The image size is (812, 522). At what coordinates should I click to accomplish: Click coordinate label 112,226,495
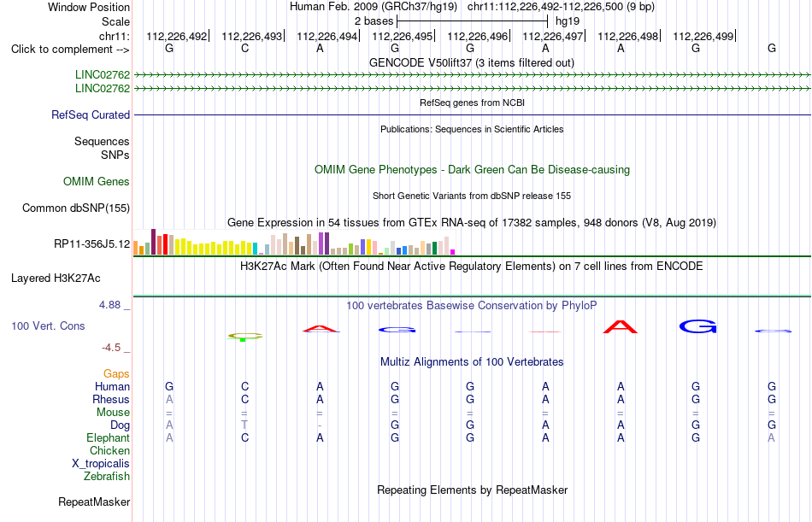[402, 36]
